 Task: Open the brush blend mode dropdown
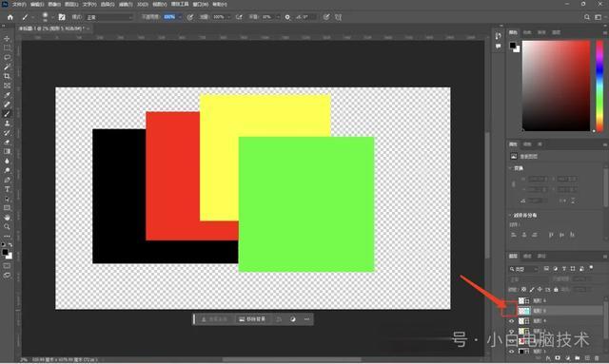click(x=108, y=17)
